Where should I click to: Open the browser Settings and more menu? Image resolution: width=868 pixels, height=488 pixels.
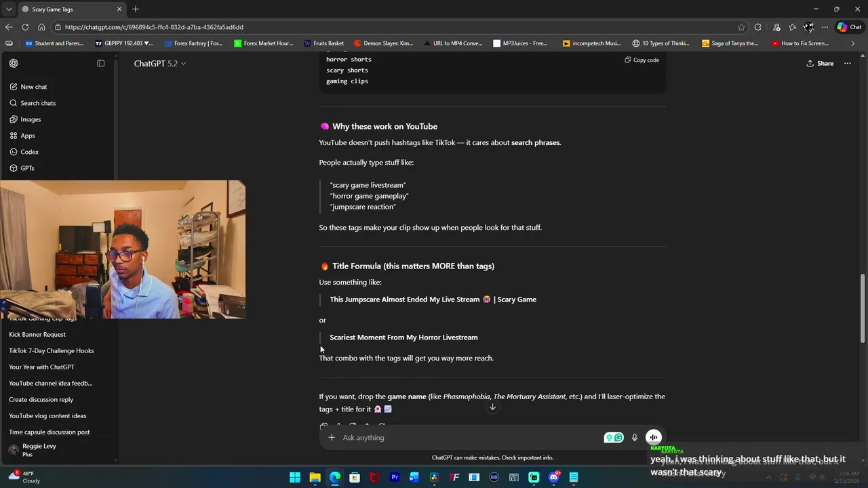point(825,27)
